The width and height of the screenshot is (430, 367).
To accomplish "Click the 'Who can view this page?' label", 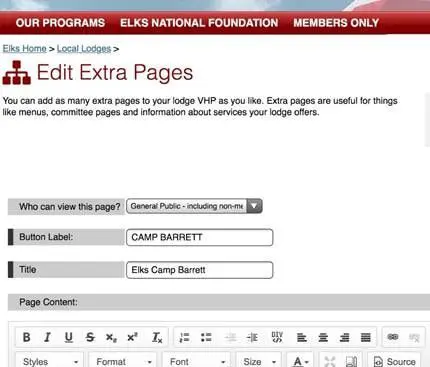I will 70,207.
